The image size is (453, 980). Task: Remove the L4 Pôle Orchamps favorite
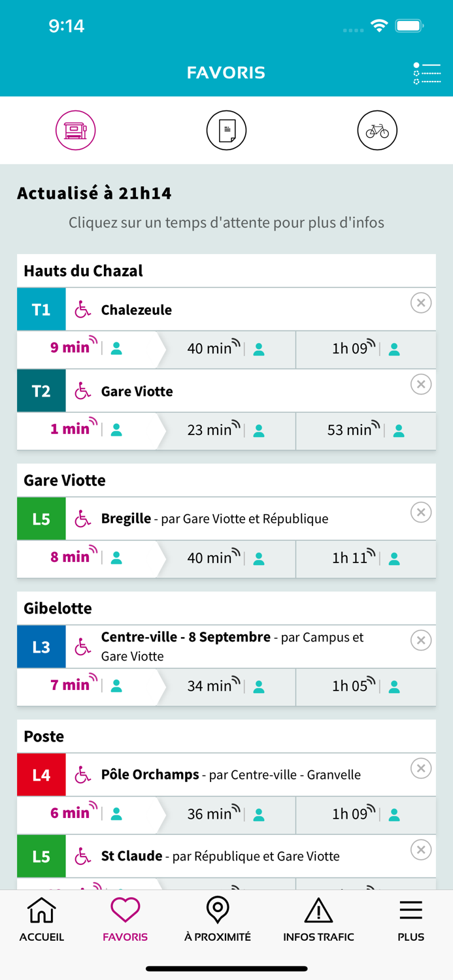421,768
